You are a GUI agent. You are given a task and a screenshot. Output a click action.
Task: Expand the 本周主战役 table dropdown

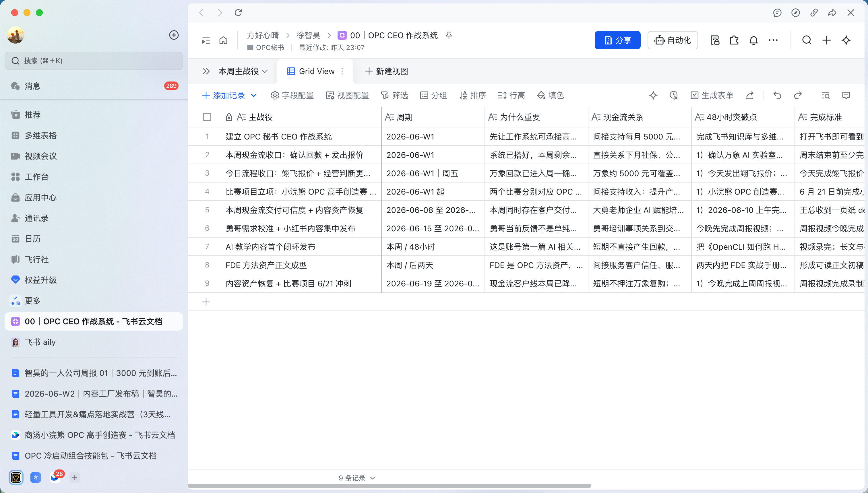pos(265,71)
